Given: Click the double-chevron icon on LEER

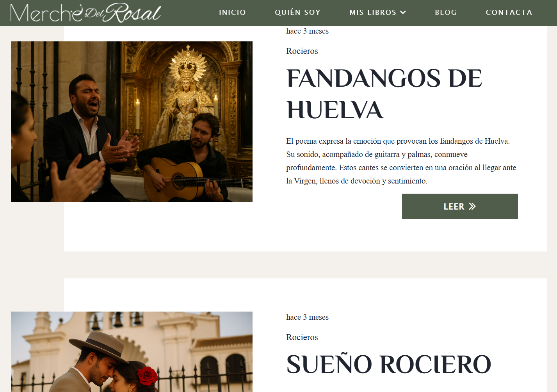Looking at the screenshot, I should click(472, 206).
